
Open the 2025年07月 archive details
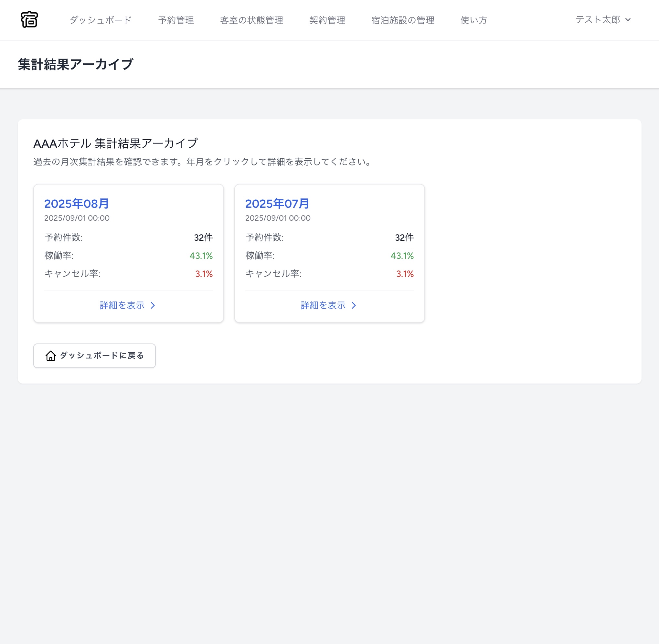pos(277,204)
